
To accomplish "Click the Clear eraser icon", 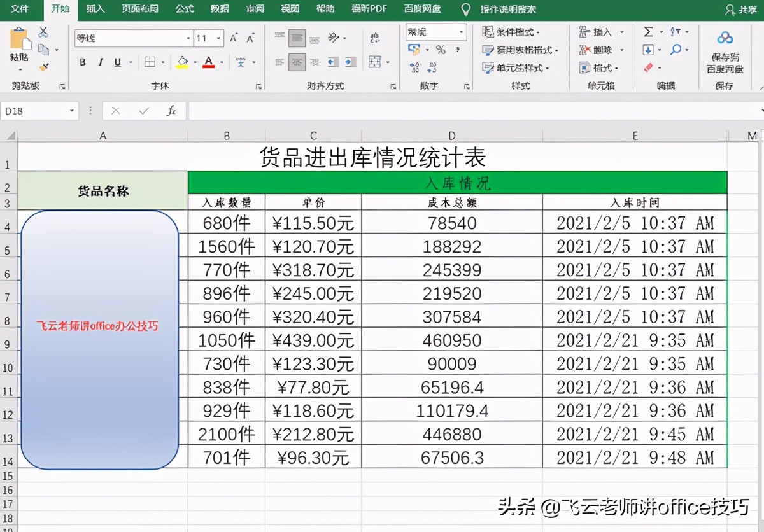I will coord(649,67).
